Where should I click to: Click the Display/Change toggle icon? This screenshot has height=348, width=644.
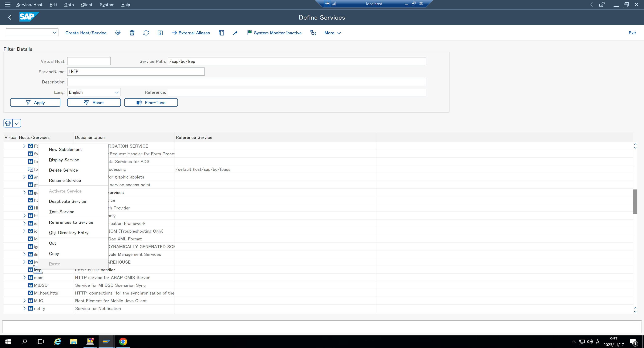(x=117, y=33)
